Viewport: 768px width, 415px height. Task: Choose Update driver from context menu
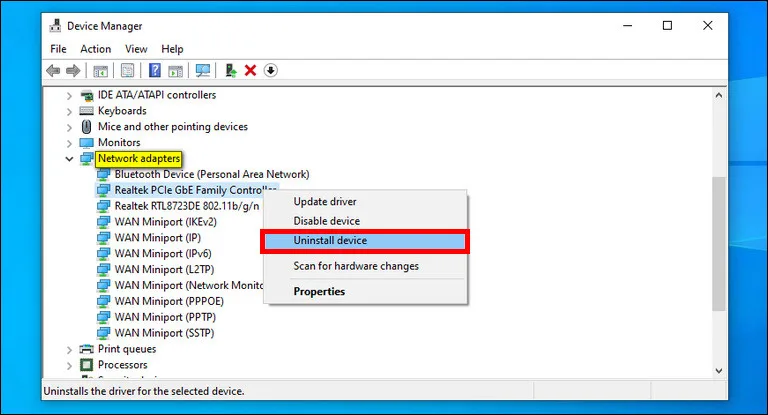click(x=365, y=201)
